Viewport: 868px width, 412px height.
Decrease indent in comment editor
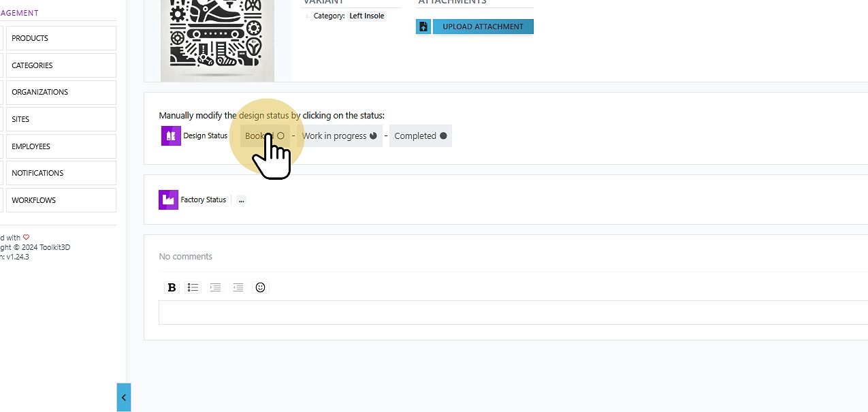click(238, 287)
